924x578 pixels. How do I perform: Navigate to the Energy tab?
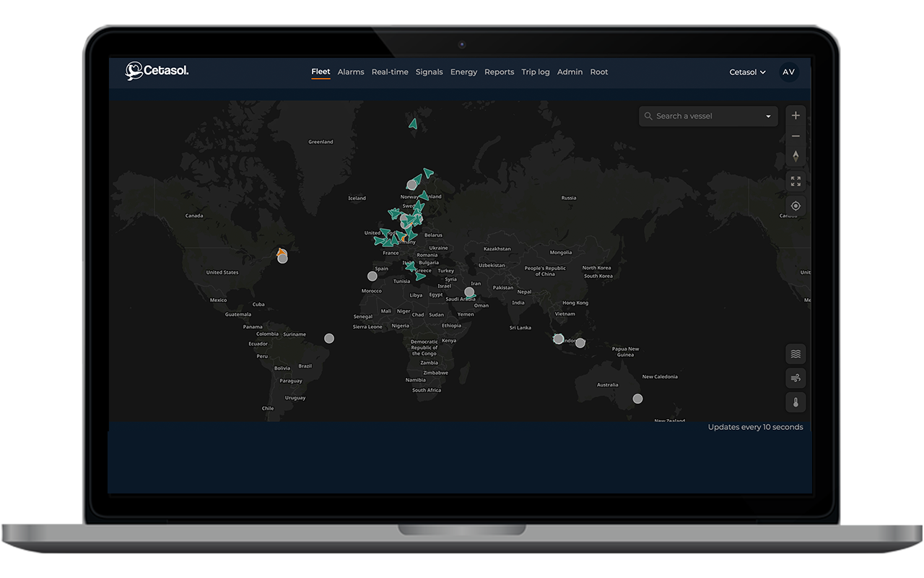[x=463, y=72]
